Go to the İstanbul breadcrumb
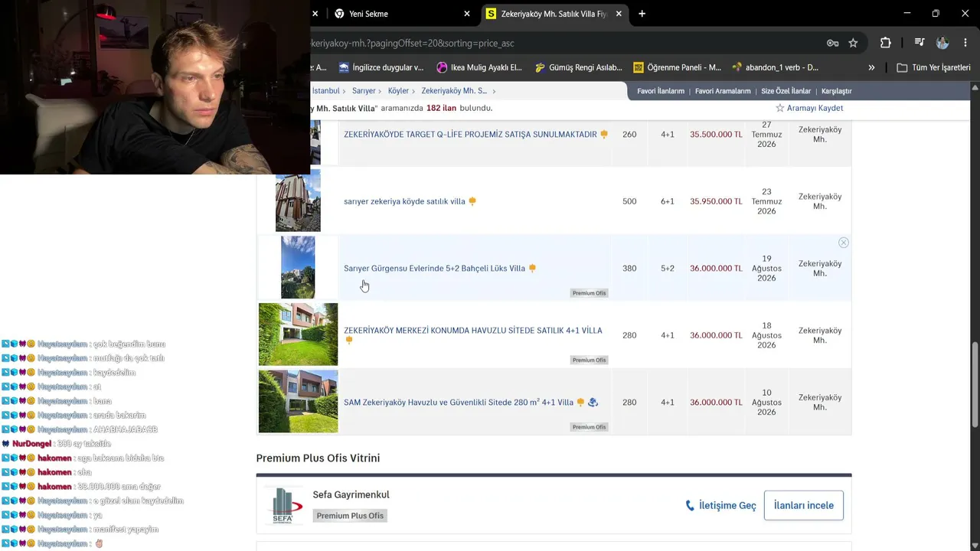Screen dimensions: 980x551 325,91
